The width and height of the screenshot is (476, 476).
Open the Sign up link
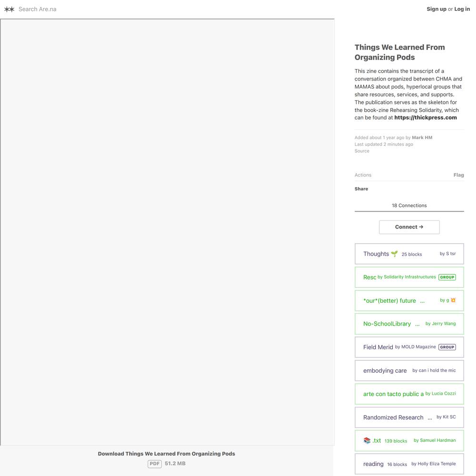coord(436,9)
